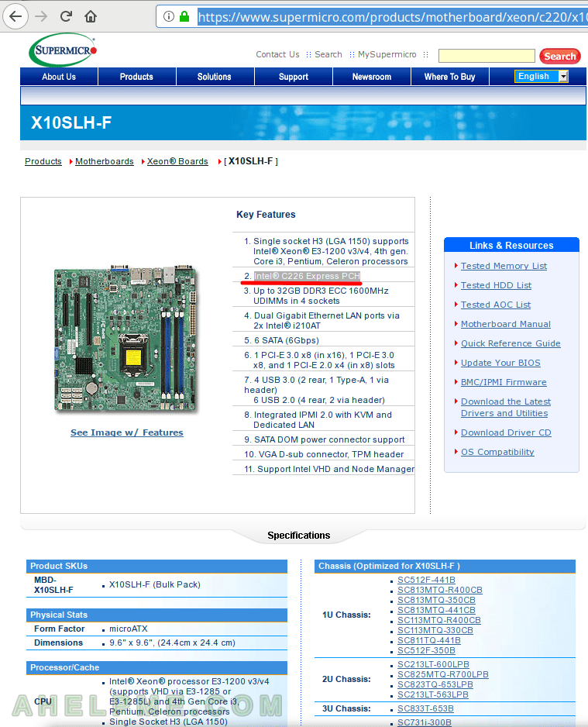Open the Newsroom menu

(372, 77)
